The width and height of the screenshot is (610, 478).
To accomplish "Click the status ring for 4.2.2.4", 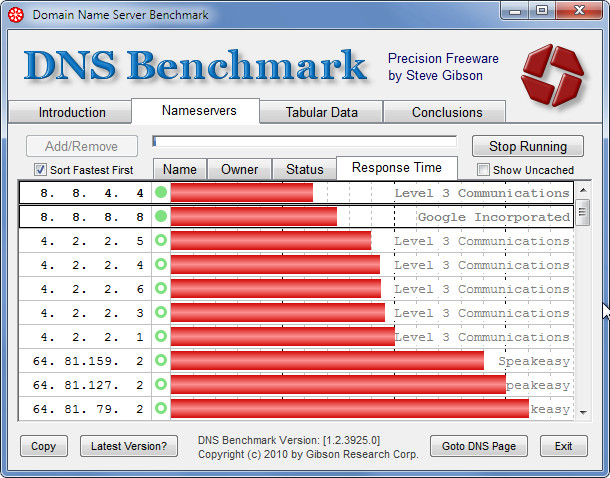I will 161,264.
